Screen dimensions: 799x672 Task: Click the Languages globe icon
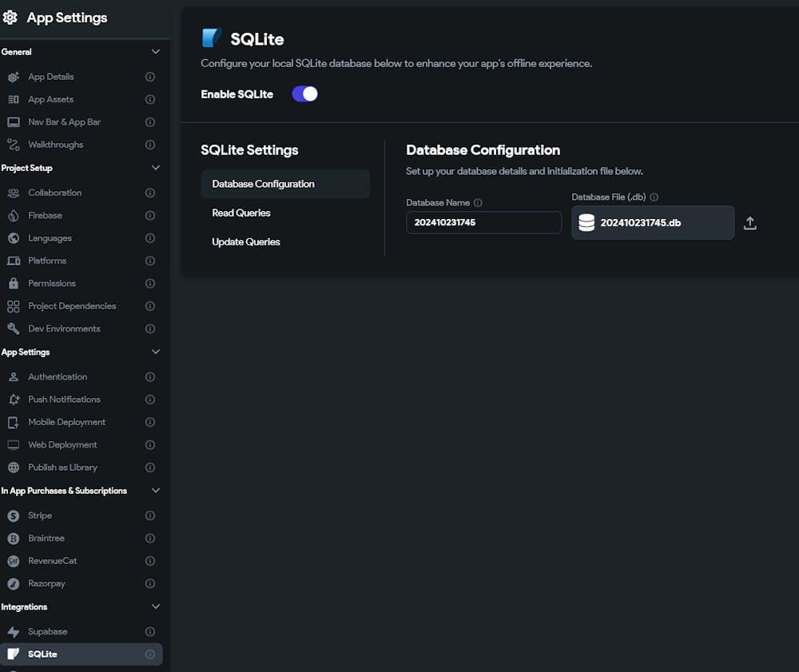point(13,238)
